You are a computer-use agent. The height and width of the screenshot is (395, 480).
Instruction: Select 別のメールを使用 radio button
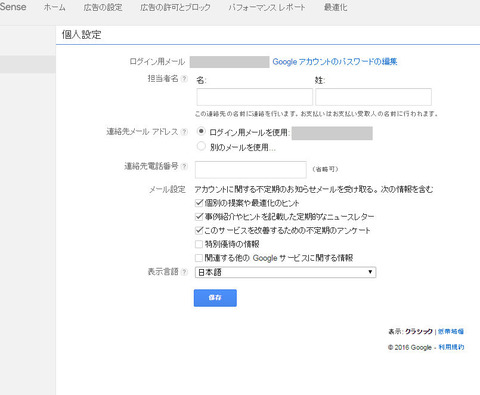[x=201, y=146]
